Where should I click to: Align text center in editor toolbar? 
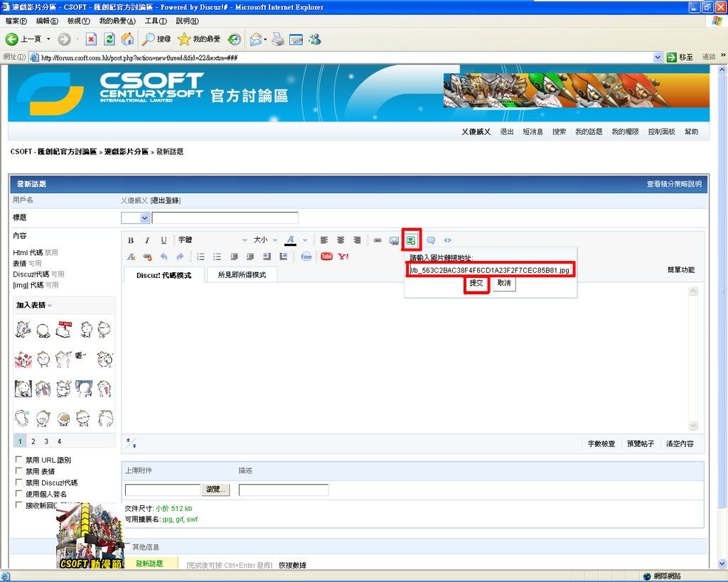coord(341,240)
